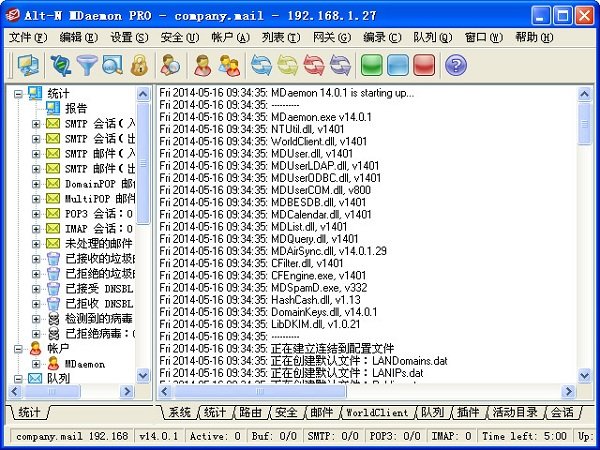Image resolution: width=600 pixels, height=450 pixels.
Task: Click the red square toolbar button
Action: tap(424, 65)
